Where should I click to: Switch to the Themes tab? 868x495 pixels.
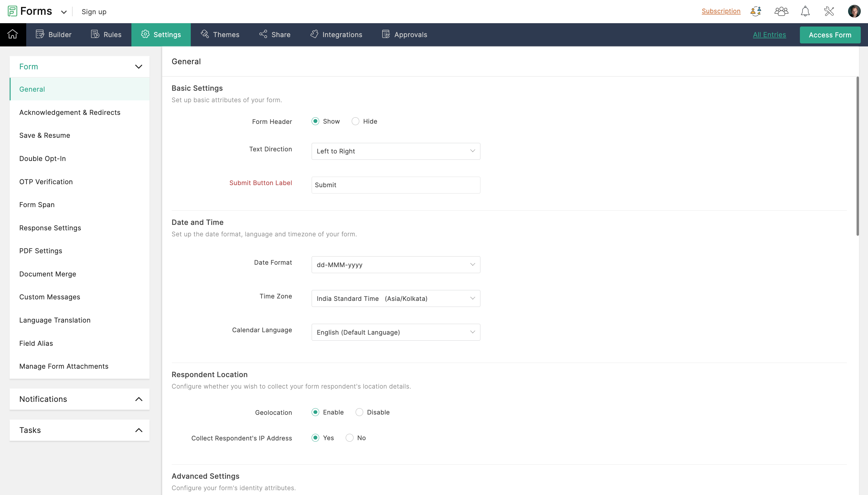(x=220, y=35)
